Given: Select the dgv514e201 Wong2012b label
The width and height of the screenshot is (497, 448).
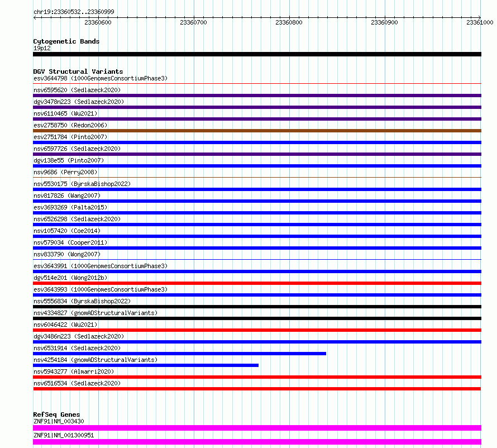Looking at the screenshot, I should click(x=70, y=278).
